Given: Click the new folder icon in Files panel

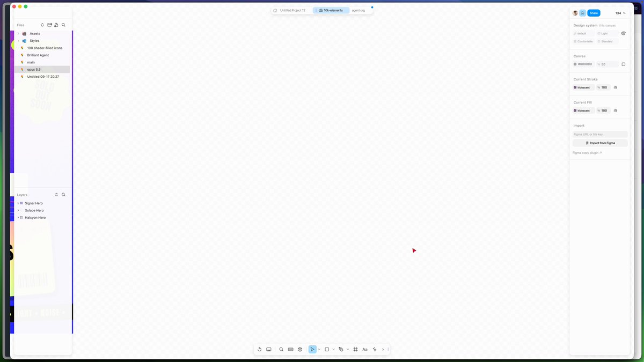Looking at the screenshot, I should [49, 25].
